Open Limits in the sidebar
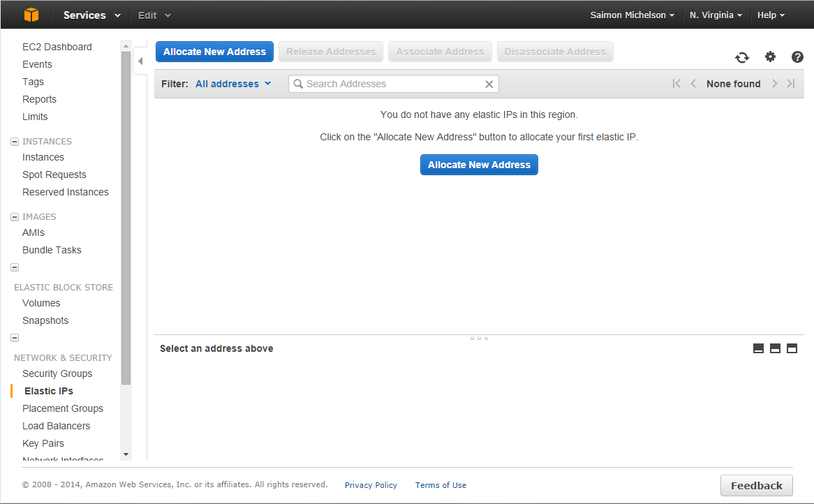Screen dimensions: 814x504 tap(35, 117)
